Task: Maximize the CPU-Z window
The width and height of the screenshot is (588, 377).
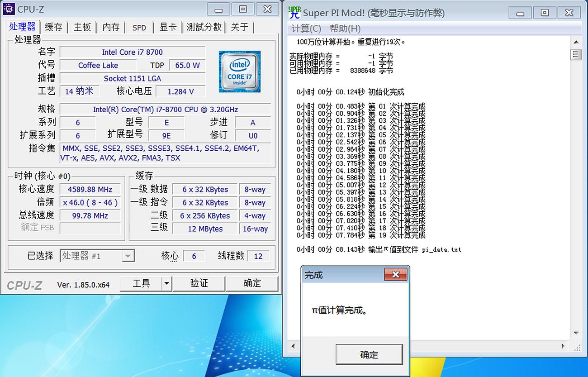Action: 243,9
